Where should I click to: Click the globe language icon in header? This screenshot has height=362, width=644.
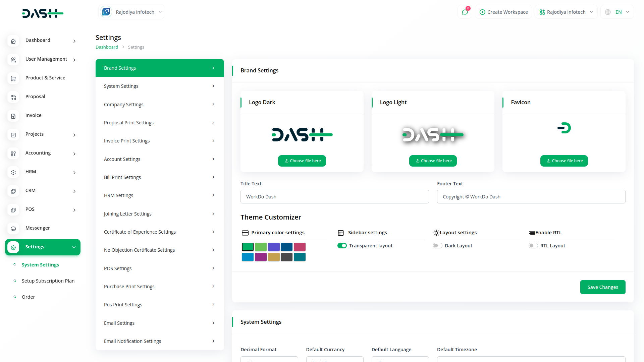tap(607, 12)
